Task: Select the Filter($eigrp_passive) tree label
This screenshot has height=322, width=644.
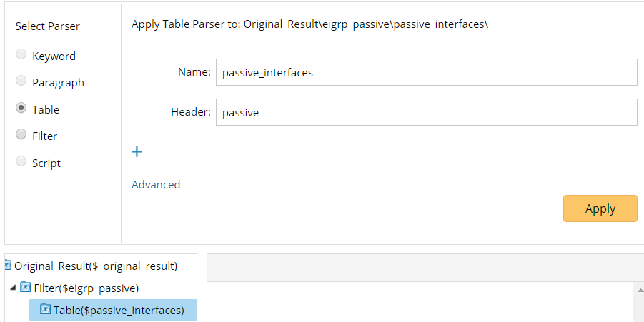Action: [86, 288]
